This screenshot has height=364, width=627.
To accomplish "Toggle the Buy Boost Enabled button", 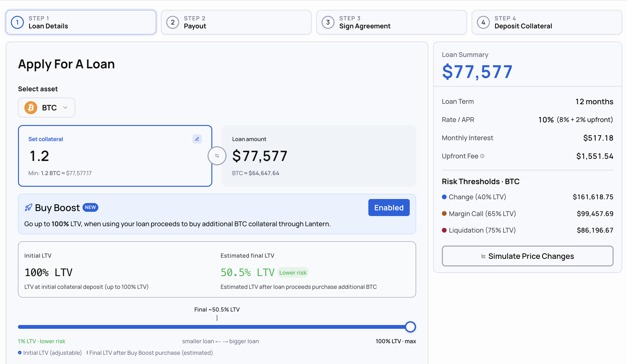I will [389, 208].
